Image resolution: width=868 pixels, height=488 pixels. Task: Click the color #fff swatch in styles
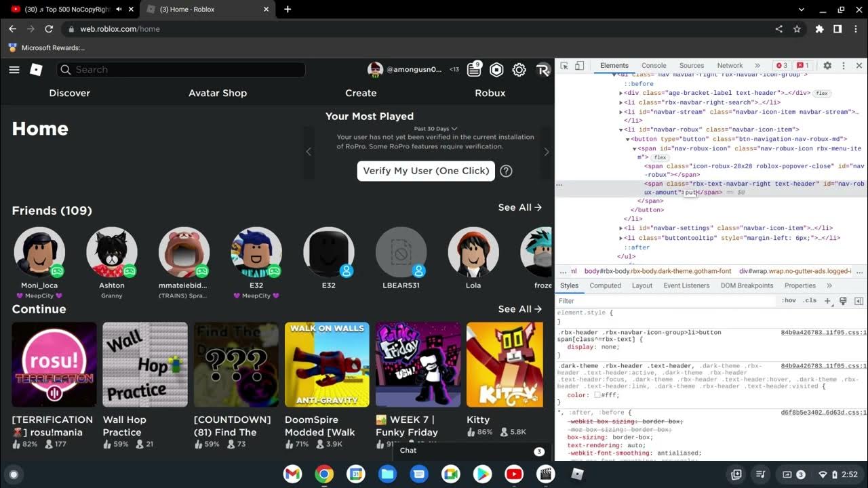tap(597, 395)
